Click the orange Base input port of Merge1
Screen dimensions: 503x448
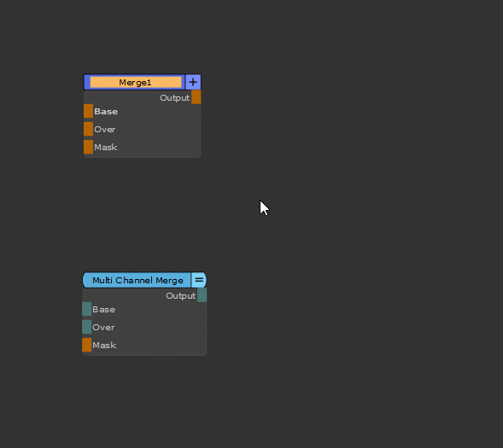(x=88, y=111)
